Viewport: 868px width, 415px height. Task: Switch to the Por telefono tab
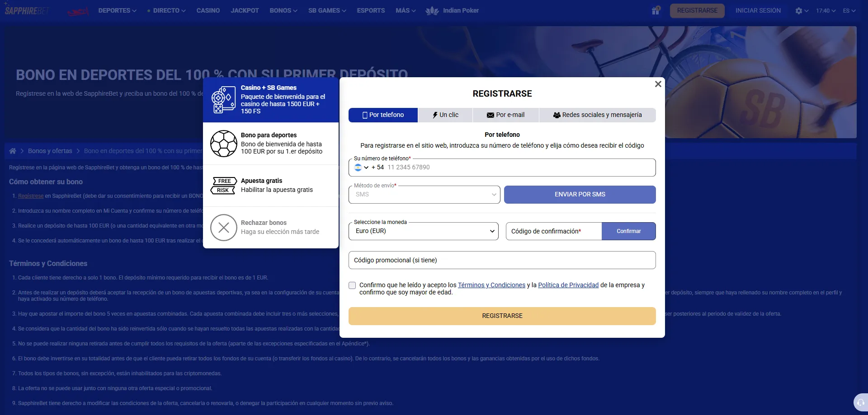[x=383, y=115]
